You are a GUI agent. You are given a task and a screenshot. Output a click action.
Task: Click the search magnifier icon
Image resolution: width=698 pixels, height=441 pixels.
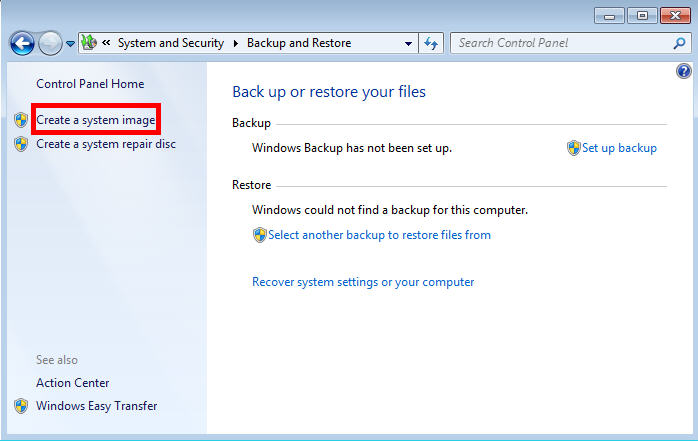pos(679,43)
